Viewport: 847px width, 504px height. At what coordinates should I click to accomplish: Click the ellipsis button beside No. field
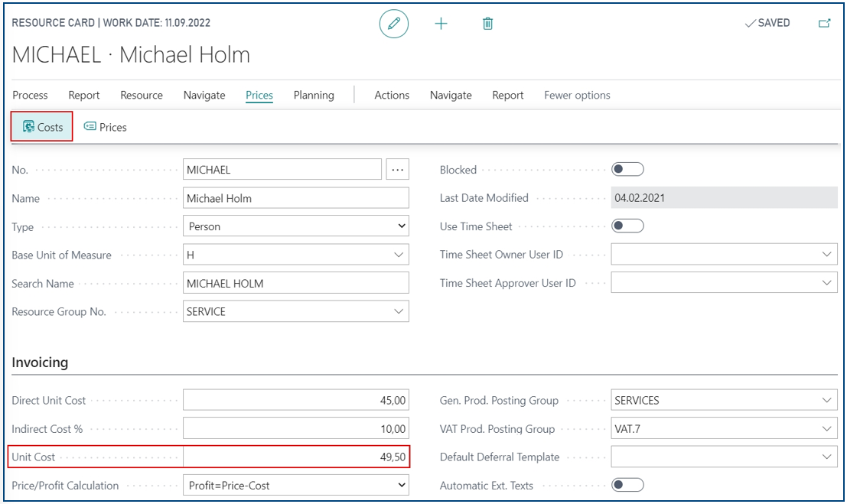pos(398,170)
